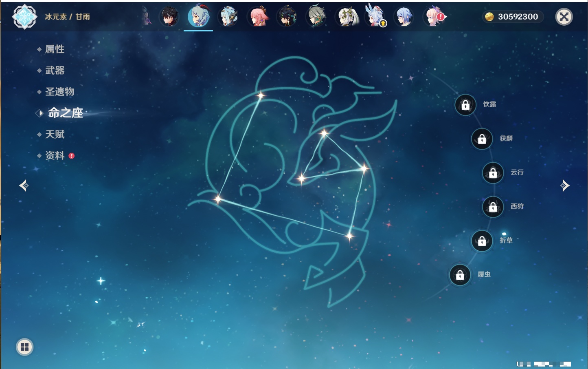Select the pink-haired fox-eared character avatar
The height and width of the screenshot is (369, 588).
(x=258, y=17)
